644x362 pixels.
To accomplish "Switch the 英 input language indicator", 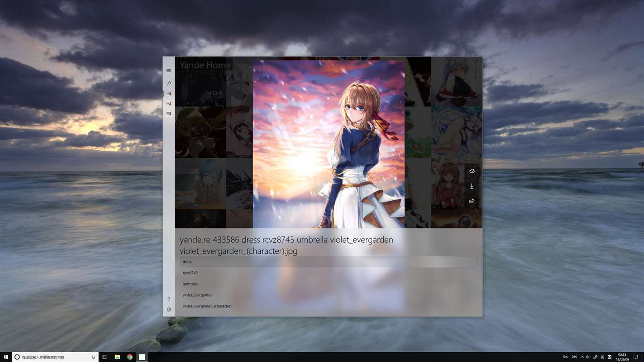I will click(x=602, y=357).
